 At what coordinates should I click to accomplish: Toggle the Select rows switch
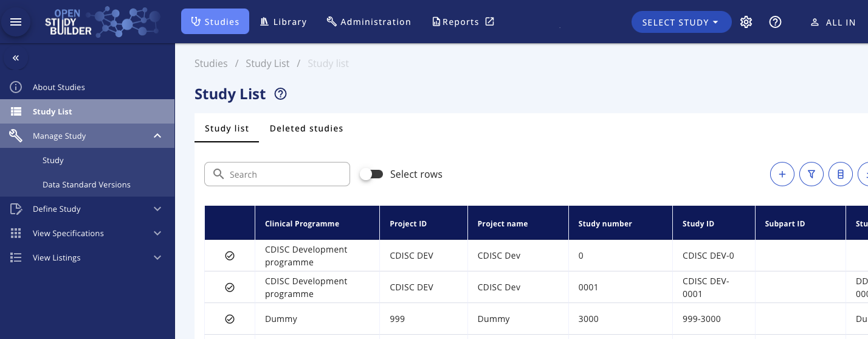(x=371, y=174)
